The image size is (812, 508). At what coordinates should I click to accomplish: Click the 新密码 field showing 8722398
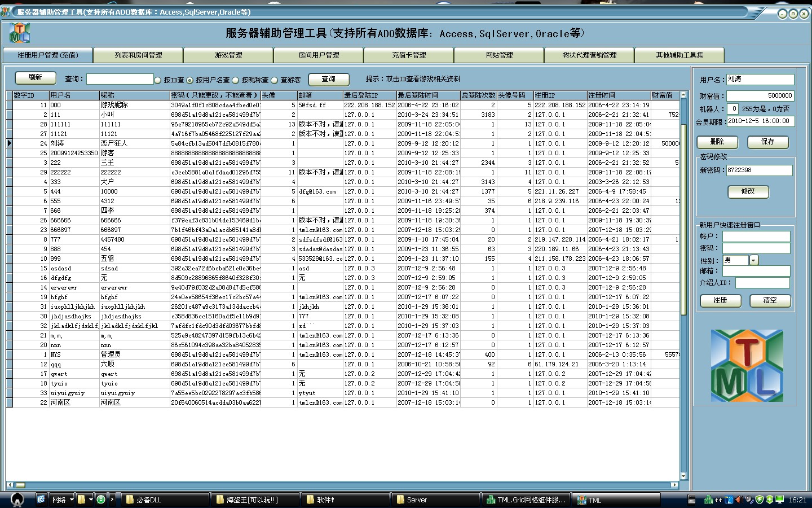(759, 170)
